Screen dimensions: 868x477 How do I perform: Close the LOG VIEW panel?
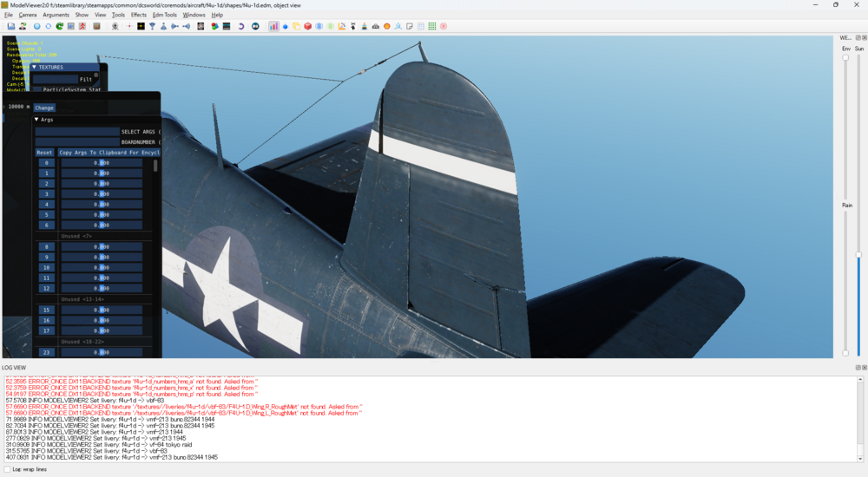point(865,368)
